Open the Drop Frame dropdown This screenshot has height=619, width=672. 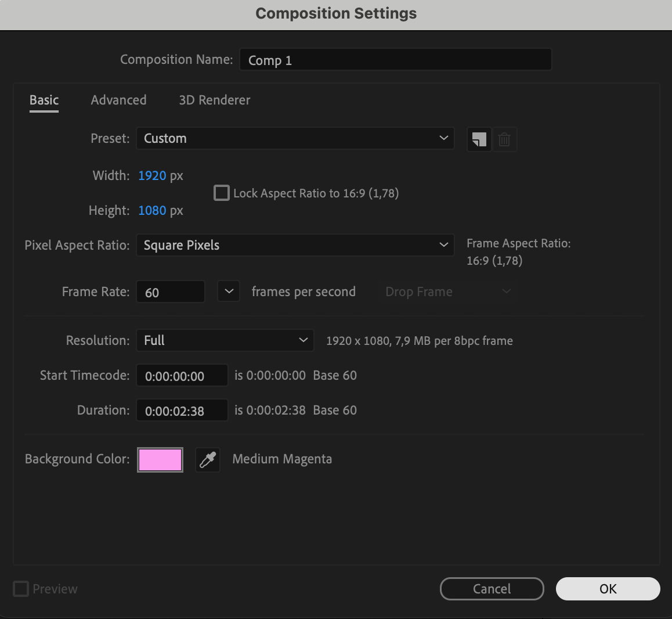448,291
